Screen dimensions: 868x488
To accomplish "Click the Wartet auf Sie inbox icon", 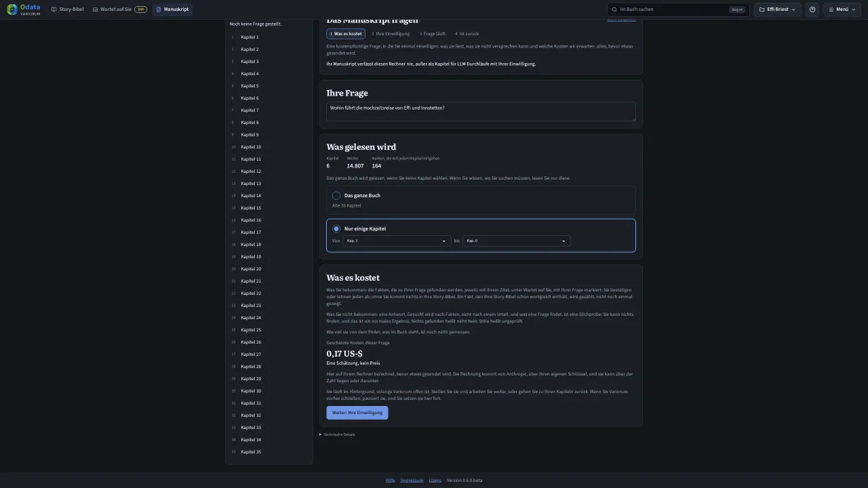I will click(96, 9).
